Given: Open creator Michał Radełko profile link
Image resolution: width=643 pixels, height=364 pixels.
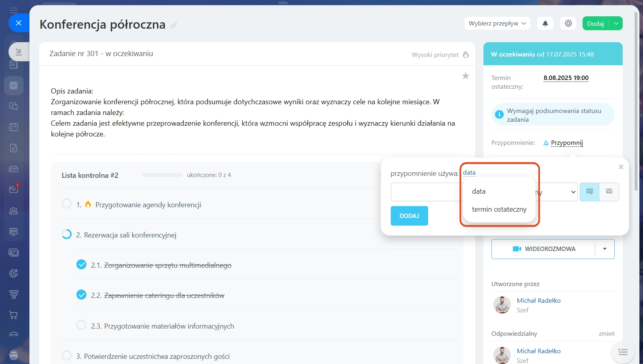Looking at the screenshot, I should (539, 300).
